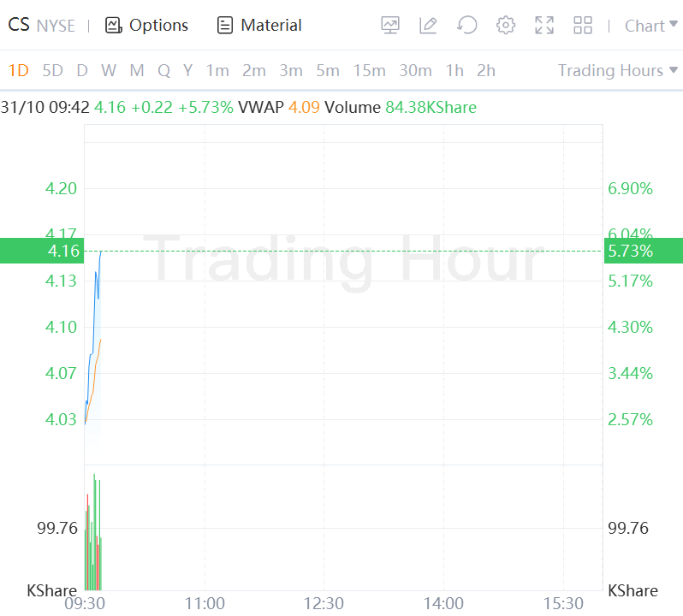This screenshot has height=616, width=683.
Task: Click the Options text button
Action: [x=158, y=26]
